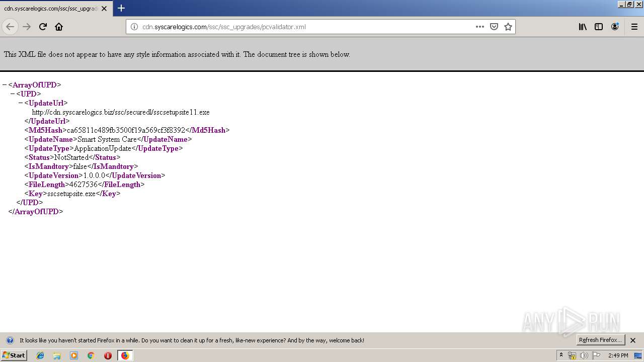This screenshot has width=644, height=362.
Task: Click the UpdateVersion value 1.0.0.0
Action: pyautogui.click(x=94, y=175)
